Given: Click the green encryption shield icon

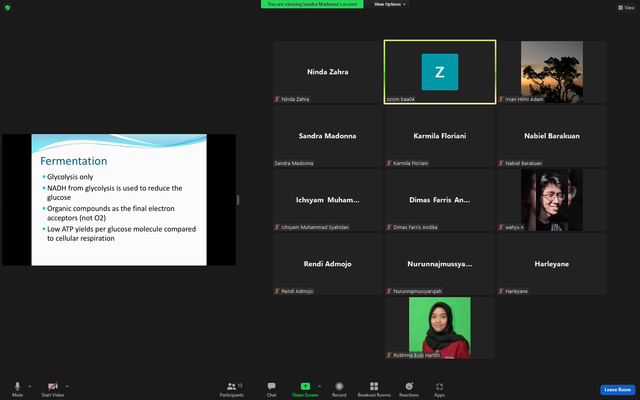Looking at the screenshot, I should pos(7,7).
